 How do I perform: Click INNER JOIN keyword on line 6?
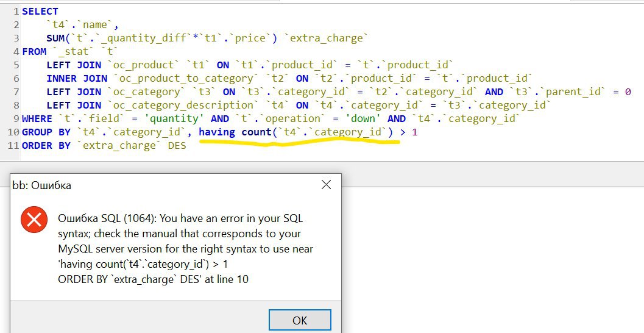point(77,79)
